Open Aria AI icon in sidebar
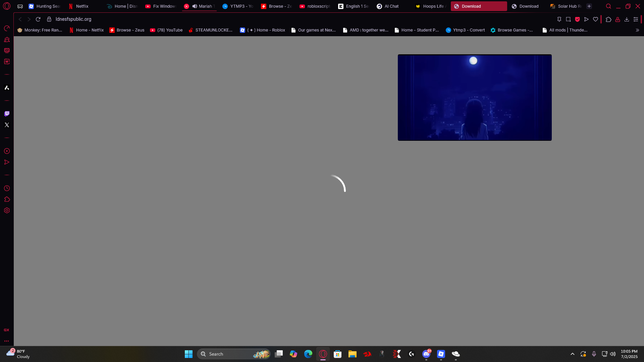 (x=7, y=88)
